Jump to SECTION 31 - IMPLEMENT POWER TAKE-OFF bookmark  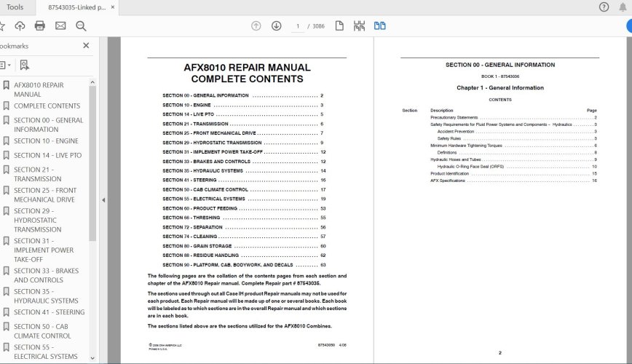pos(44,250)
